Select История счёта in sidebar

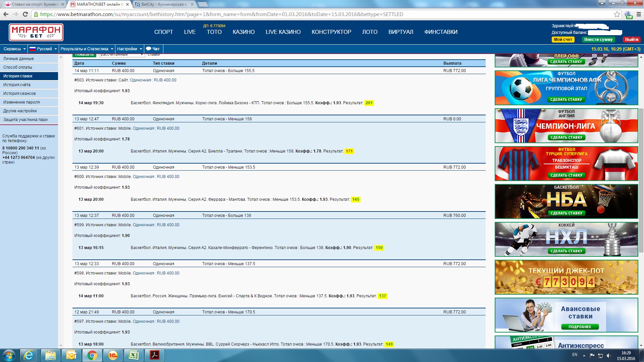pyautogui.click(x=17, y=85)
